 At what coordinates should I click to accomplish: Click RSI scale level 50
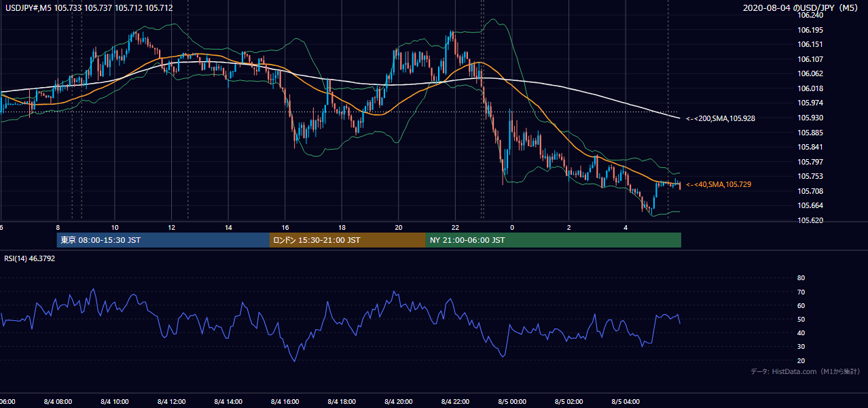[801, 319]
